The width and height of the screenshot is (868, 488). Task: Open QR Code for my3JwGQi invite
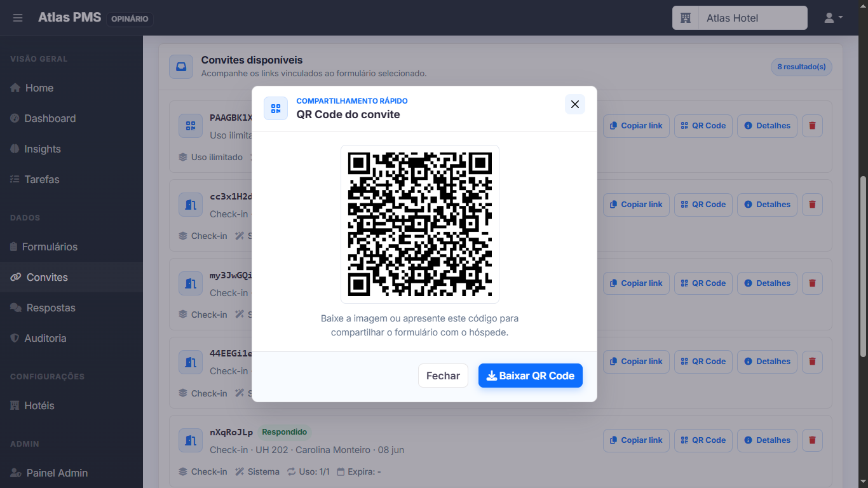tap(703, 283)
